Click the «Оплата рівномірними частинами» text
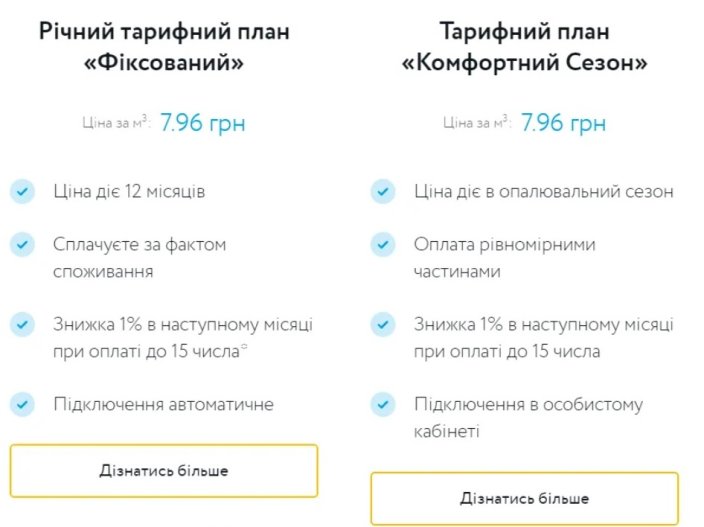This screenshot has width=704, height=527. click(x=505, y=258)
